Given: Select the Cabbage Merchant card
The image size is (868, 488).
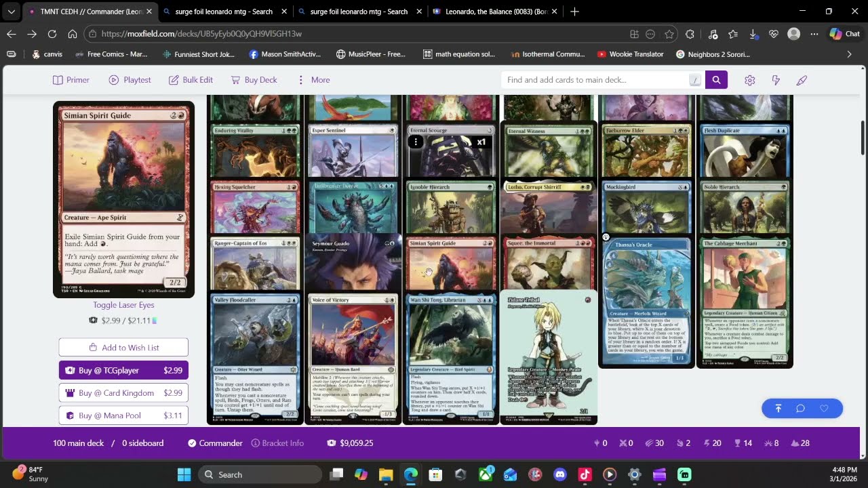Looking at the screenshot, I should coord(745,302).
